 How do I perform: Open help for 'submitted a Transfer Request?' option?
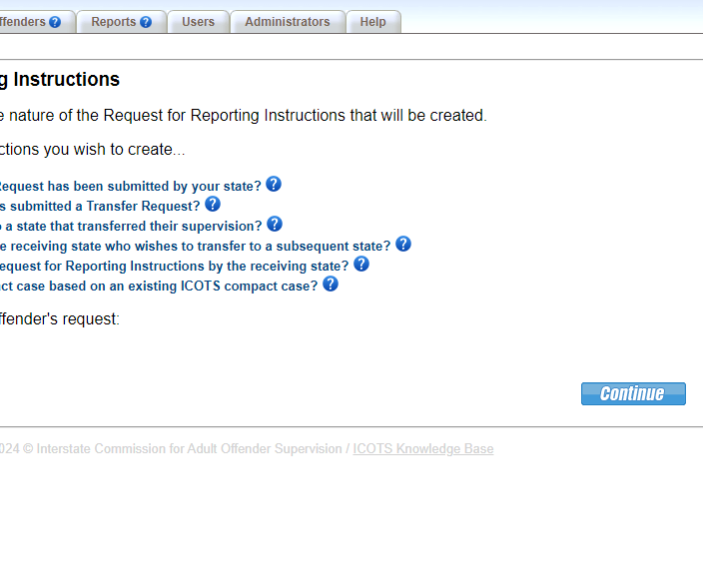213,204
